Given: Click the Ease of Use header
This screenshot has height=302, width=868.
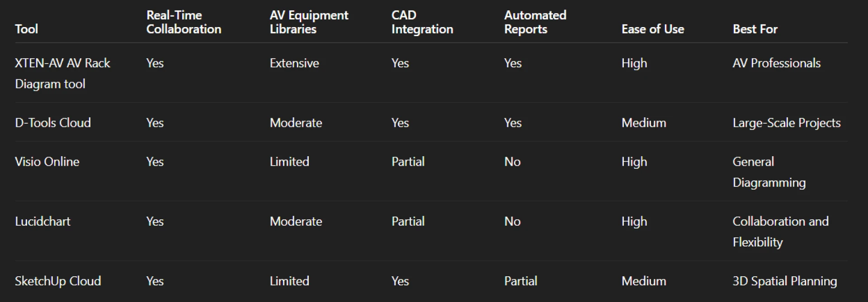Looking at the screenshot, I should 652,29.
